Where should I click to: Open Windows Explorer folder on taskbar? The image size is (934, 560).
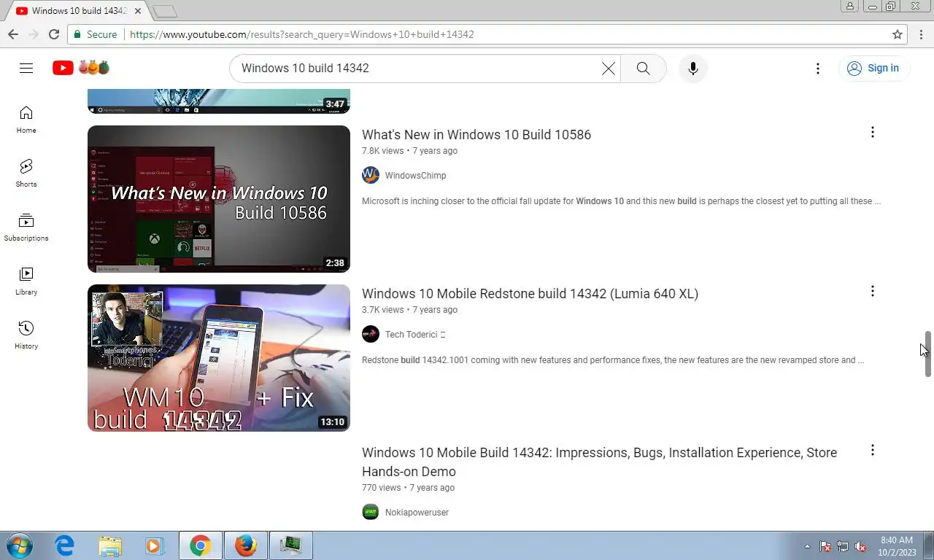click(x=110, y=545)
